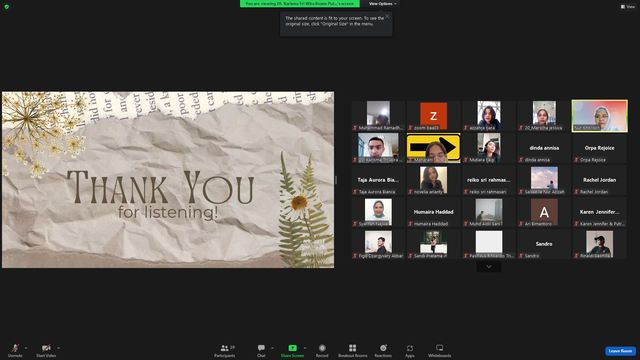Show next gallery page with down chevron
Image resolution: width=640 pixels, height=360 pixels.
coord(489,267)
